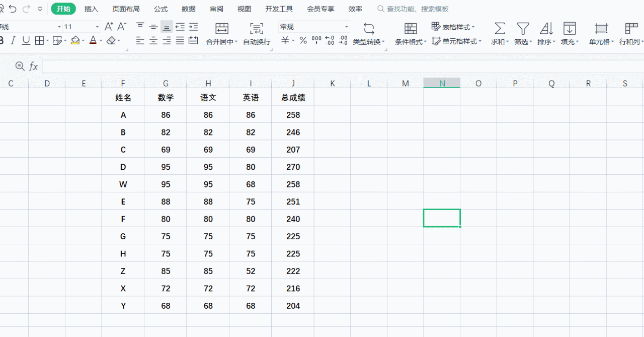Image resolution: width=644 pixels, height=337 pixels.
Task: Align text left horizontally
Action: click(140, 41)
